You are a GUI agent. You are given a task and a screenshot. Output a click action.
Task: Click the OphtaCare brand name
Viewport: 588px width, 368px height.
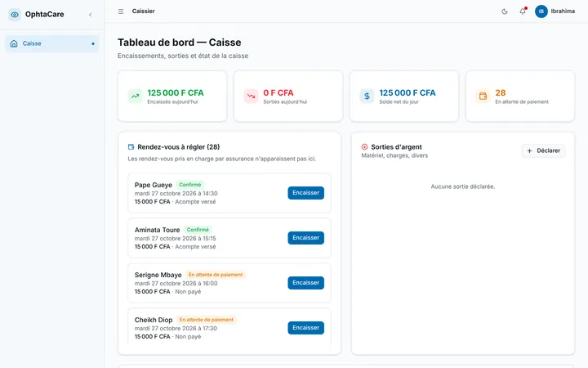(x=45, y=14)
